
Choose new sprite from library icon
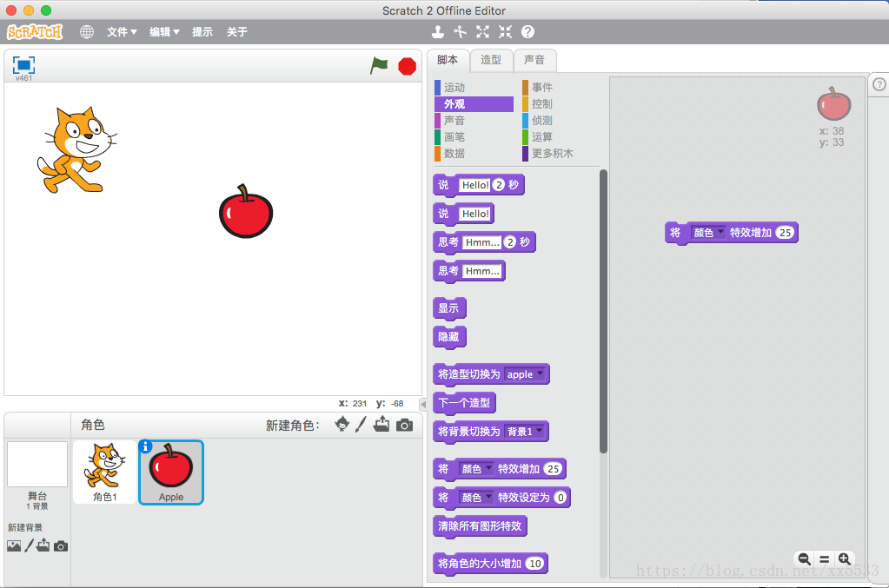point(342,424)
